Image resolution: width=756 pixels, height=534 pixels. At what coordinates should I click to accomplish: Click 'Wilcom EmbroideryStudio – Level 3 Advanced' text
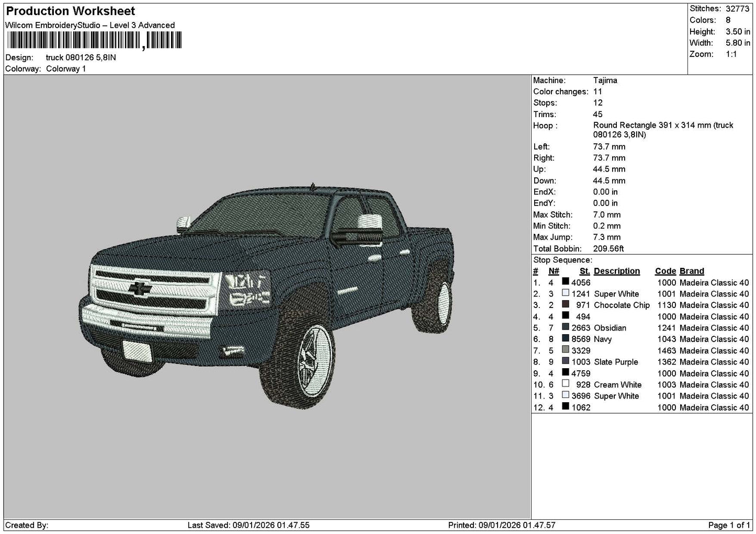pos(90,25)
